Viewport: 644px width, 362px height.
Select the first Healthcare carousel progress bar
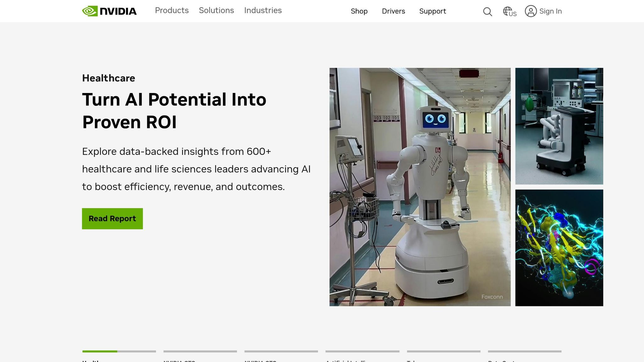tap(119, 351)
